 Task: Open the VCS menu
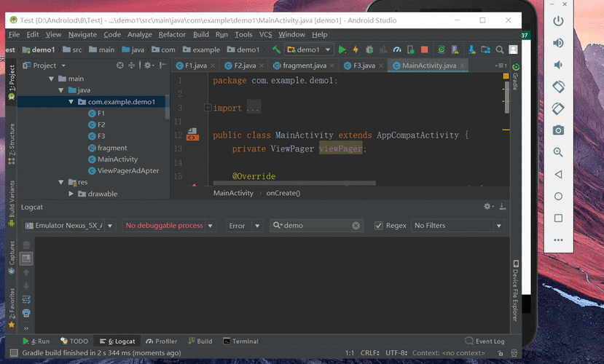coord(265,35)
